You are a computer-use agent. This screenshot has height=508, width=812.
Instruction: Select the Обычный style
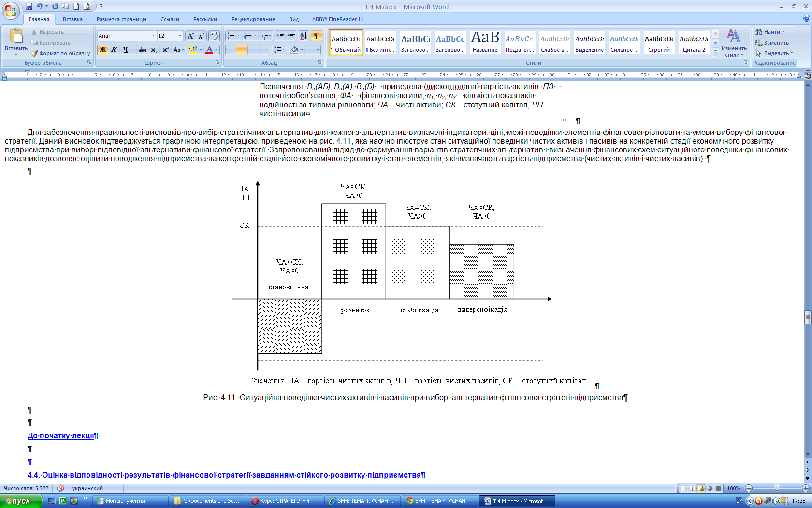(346, 43)
